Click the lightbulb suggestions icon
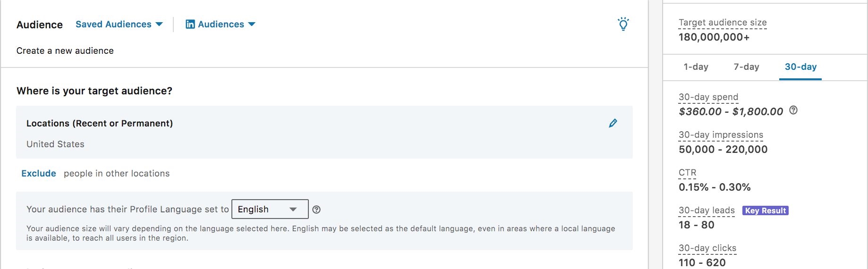 623,24
